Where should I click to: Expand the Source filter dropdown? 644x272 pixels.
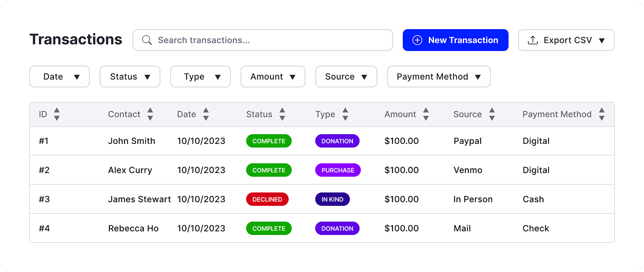346,76
